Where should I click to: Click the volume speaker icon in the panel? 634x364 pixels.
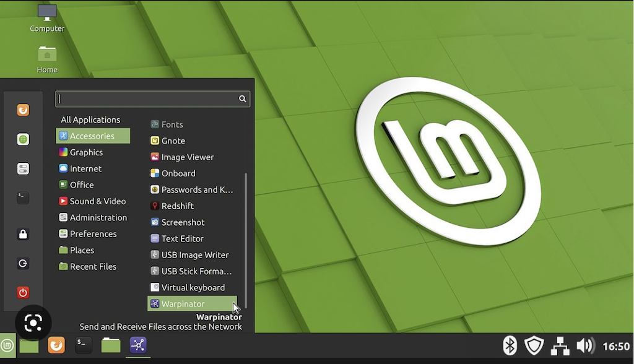coord(584,345)
